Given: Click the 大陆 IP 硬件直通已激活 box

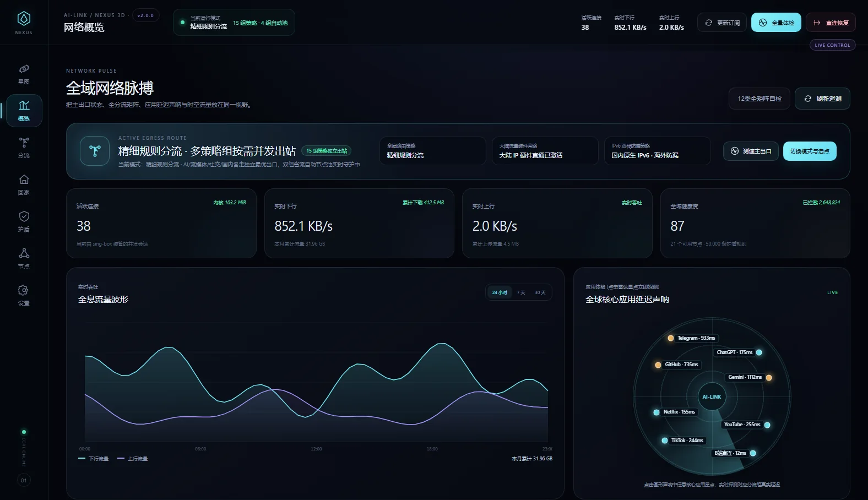Looking at the screenshot, I should click(545, 151).
